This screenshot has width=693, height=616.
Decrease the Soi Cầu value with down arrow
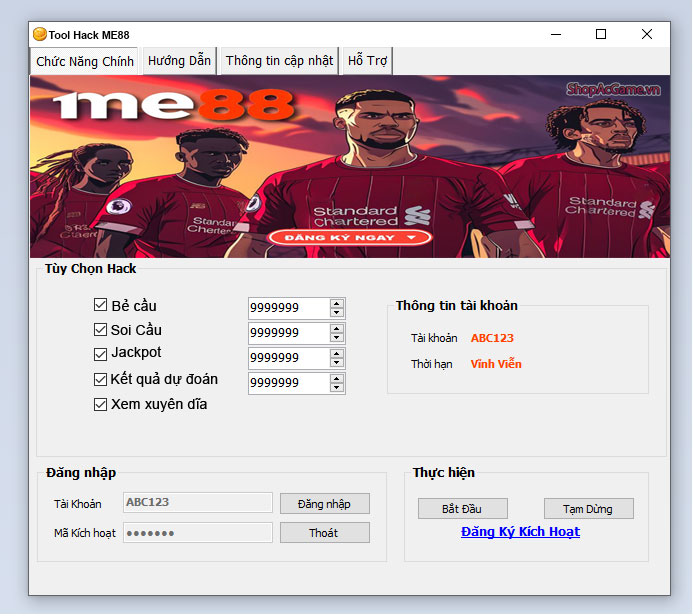337,338
